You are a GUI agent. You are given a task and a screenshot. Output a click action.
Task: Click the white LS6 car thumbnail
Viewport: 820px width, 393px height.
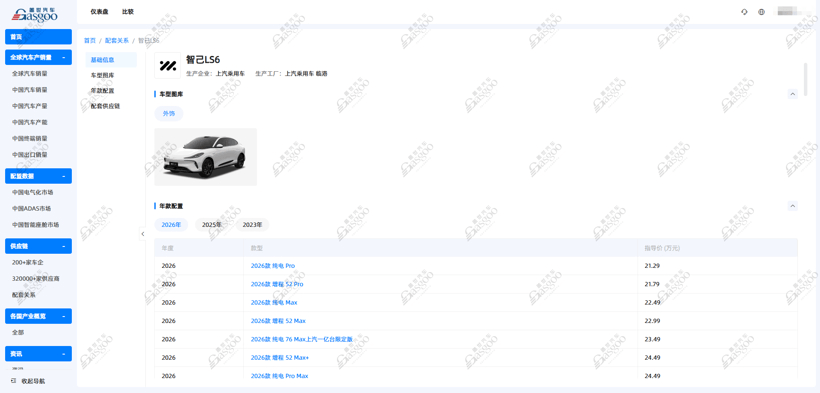pos(206,156)
